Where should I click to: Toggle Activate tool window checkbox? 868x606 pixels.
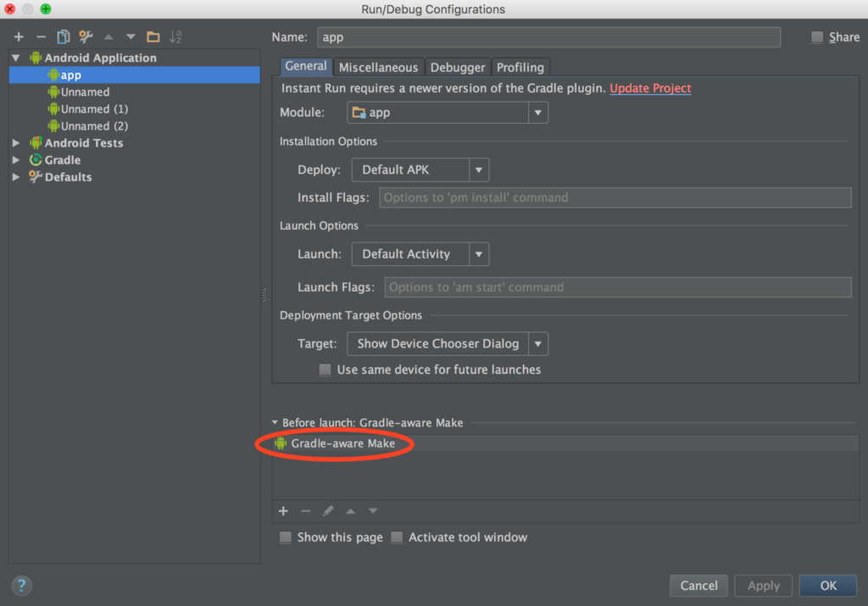tap(397, 537)
